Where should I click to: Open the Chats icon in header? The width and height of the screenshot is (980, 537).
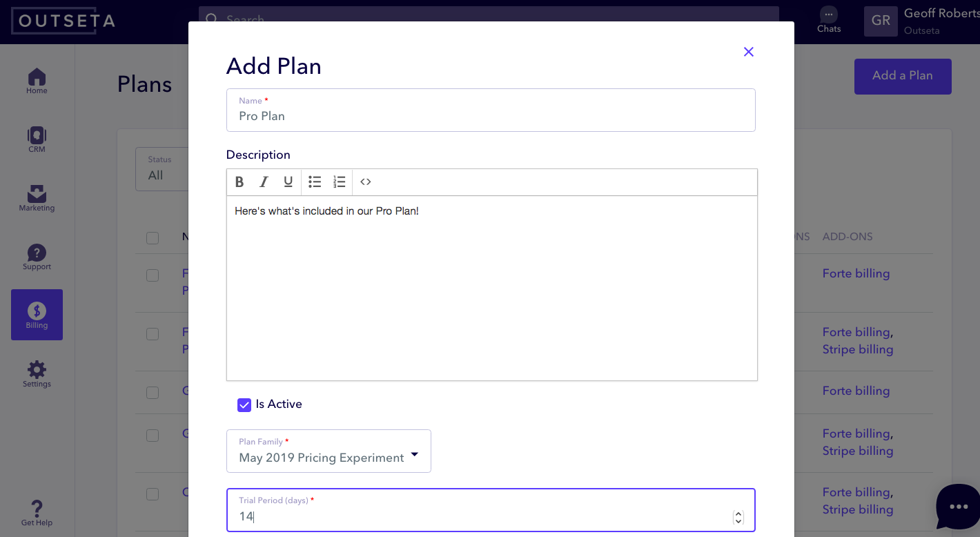[x=829, y=19]
